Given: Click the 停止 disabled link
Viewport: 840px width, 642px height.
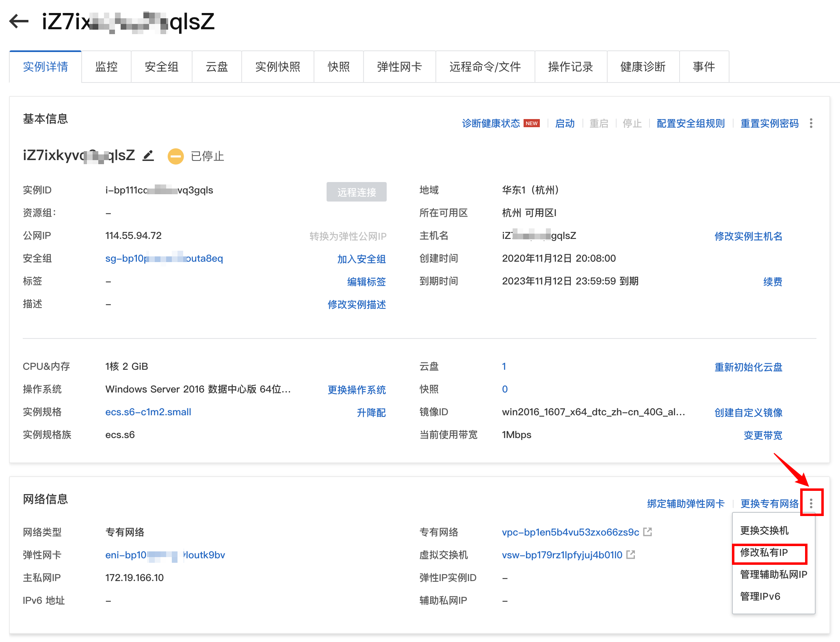Looking at the screenshot, I should coord(632,124).
